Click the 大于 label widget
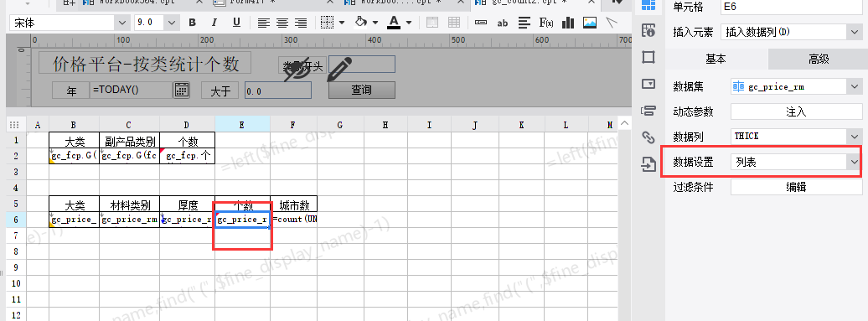868x321 pixels. [220, 91]
